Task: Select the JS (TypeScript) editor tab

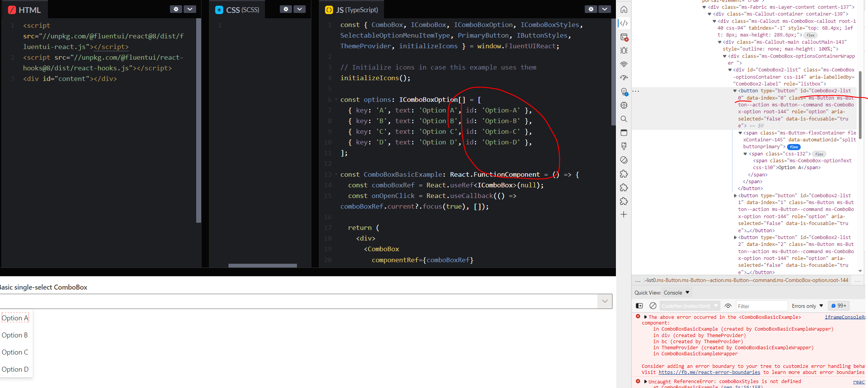Action: [x=352, y=10]
